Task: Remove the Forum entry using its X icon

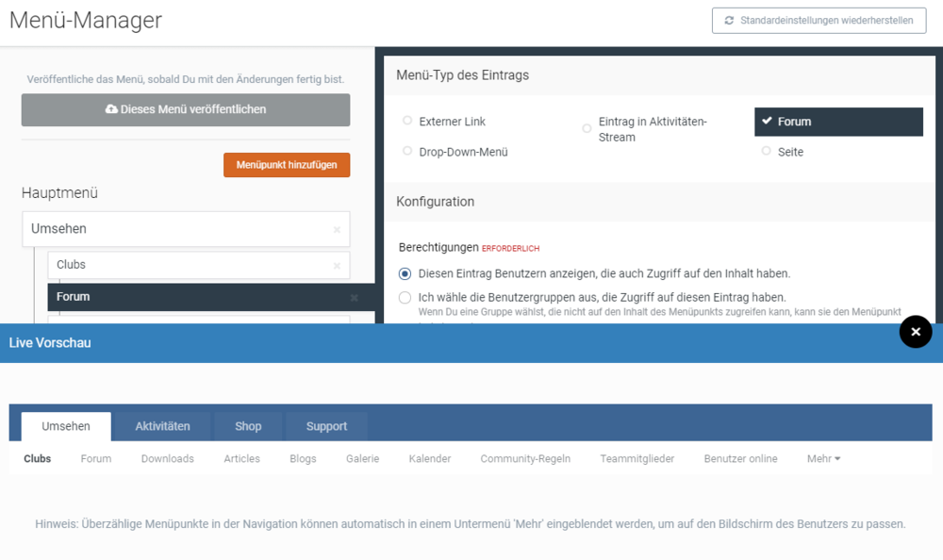Action: pyautogui.click(x=355, y=298)
